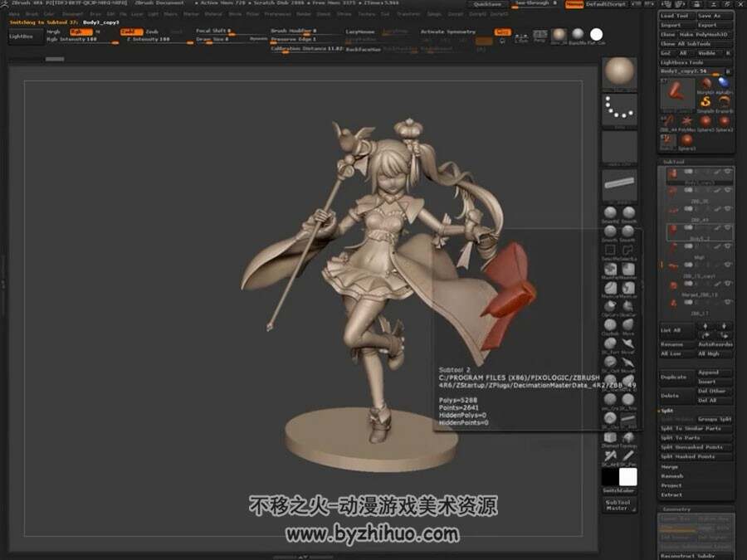Open the SubTool Master plugin button

click(619, 505)
